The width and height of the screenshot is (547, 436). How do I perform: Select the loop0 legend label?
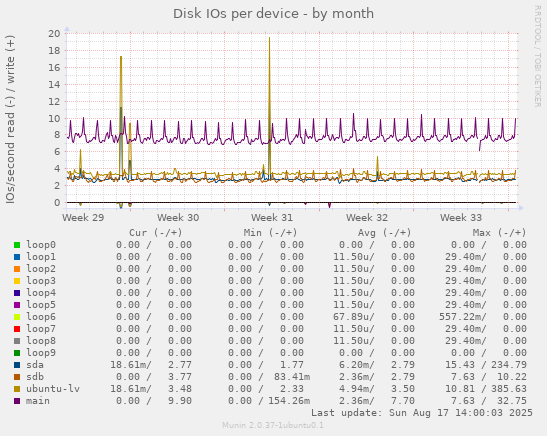pos(41,245)
